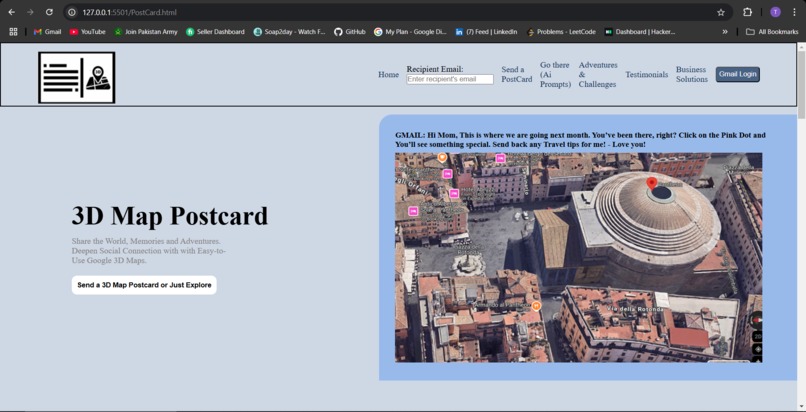Open Chrome's three-dot menu
The width and height of the screenshot is (806, 412).
(794, 12)
